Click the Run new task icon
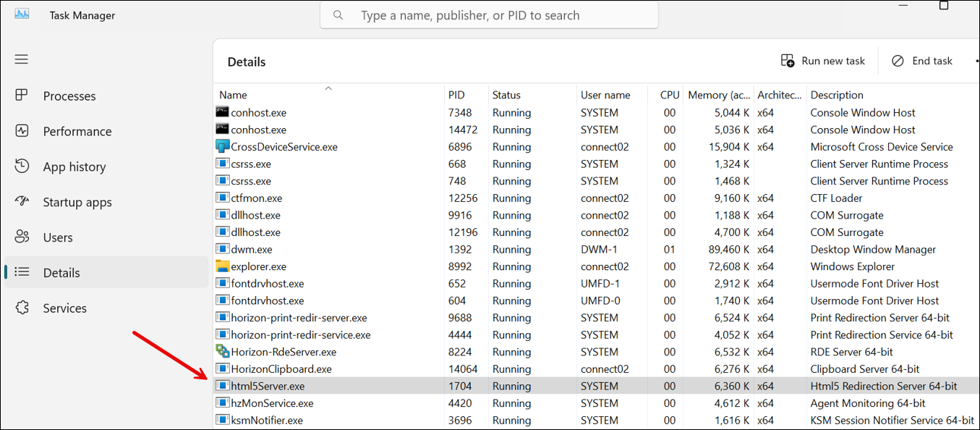Viewport: 980px width, 430px height. coord(788,61)
